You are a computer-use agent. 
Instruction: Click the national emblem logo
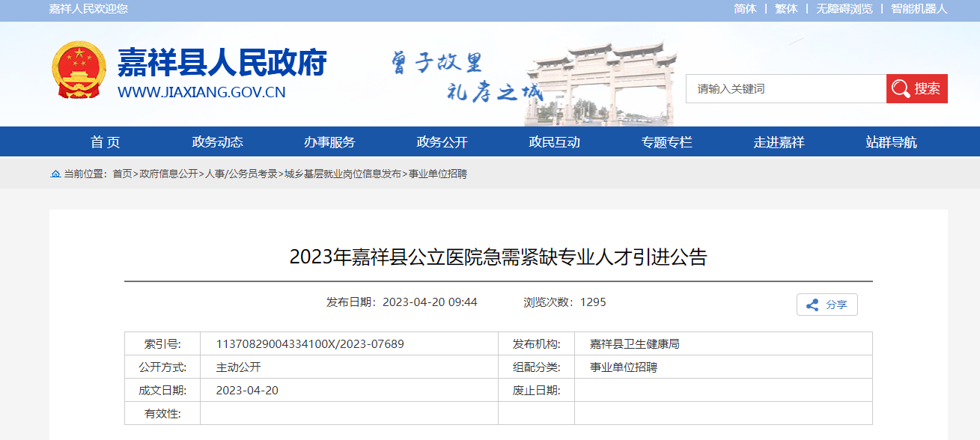[x=79, y=70]
